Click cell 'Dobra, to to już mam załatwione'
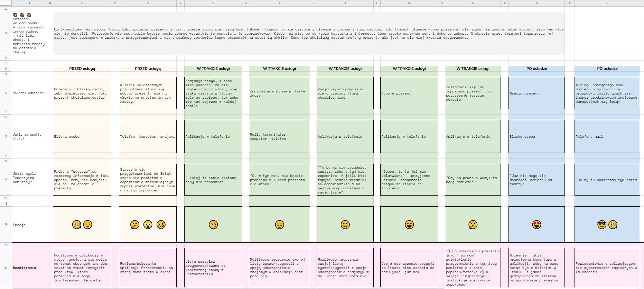 pyautogui.click(x=409, y=180)
